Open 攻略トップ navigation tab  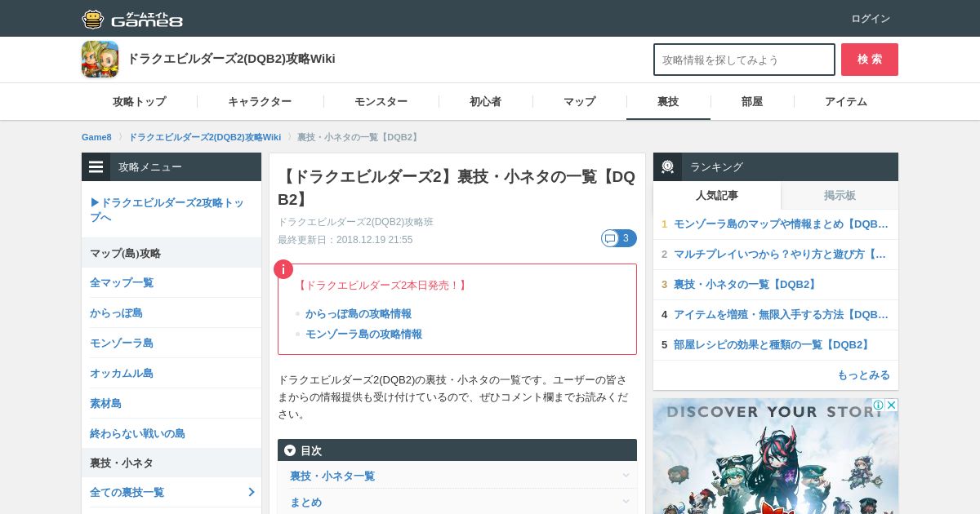(x=139, y=102)
